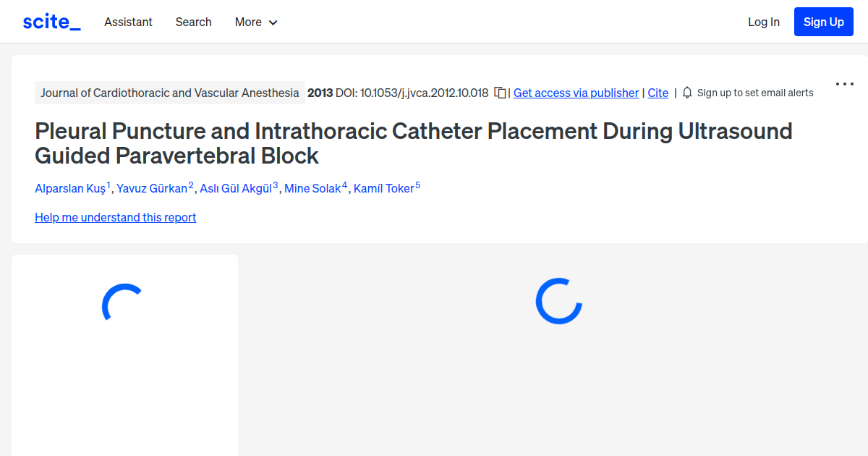
Task: Click the Log In button
Action: click(x=764, y=22)
